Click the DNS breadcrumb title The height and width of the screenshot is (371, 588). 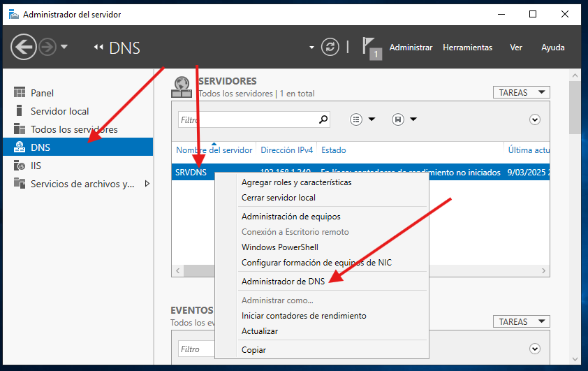coord(124,48)
